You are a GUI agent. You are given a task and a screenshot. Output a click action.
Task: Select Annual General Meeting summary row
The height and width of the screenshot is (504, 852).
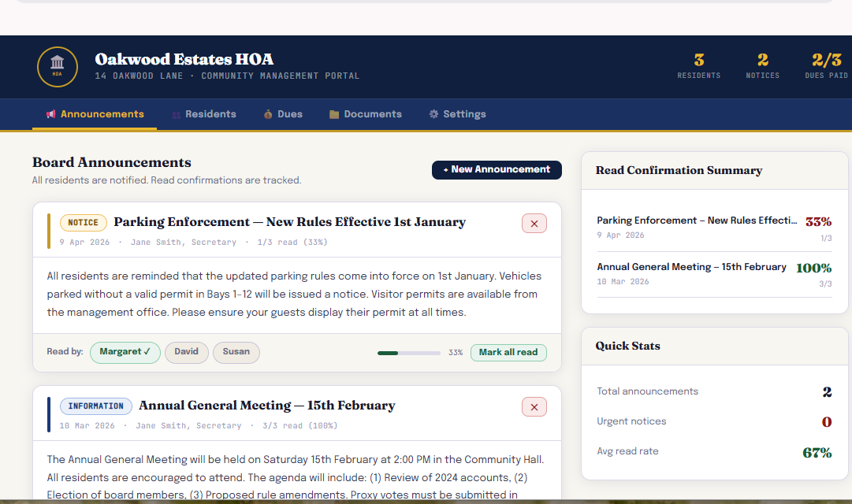713,274
